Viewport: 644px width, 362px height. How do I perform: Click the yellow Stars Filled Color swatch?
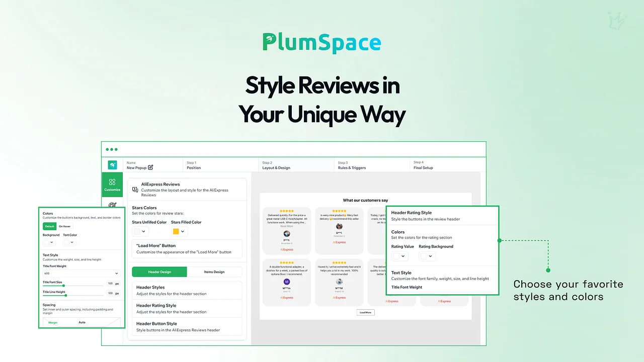[x=176, y=231]
